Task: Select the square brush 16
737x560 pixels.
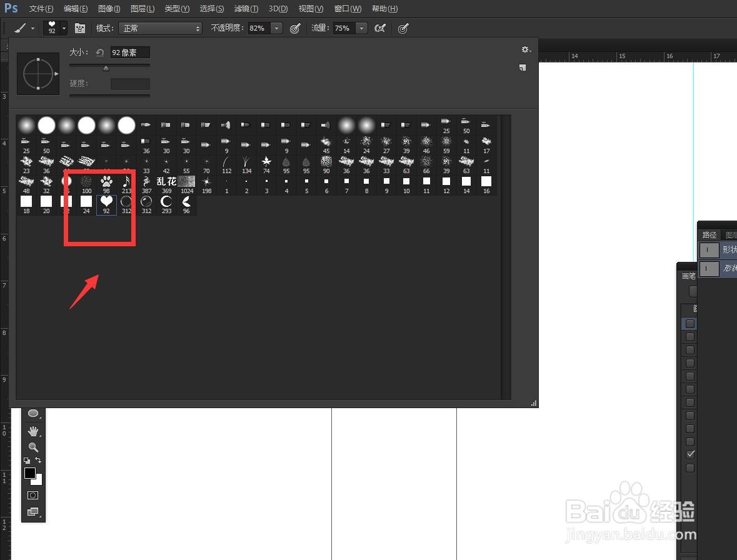Action: pyautogui.click(x=486, y=184)
